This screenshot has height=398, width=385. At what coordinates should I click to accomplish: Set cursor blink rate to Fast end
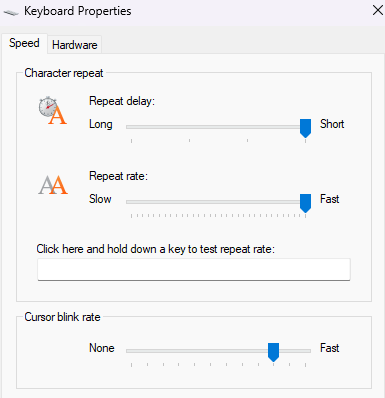click(305, 351)
